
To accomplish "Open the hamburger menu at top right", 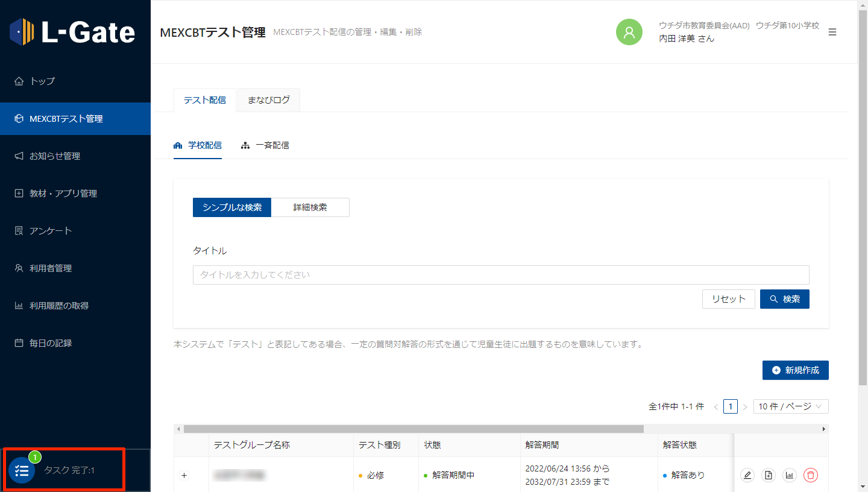I will point(832,32).
